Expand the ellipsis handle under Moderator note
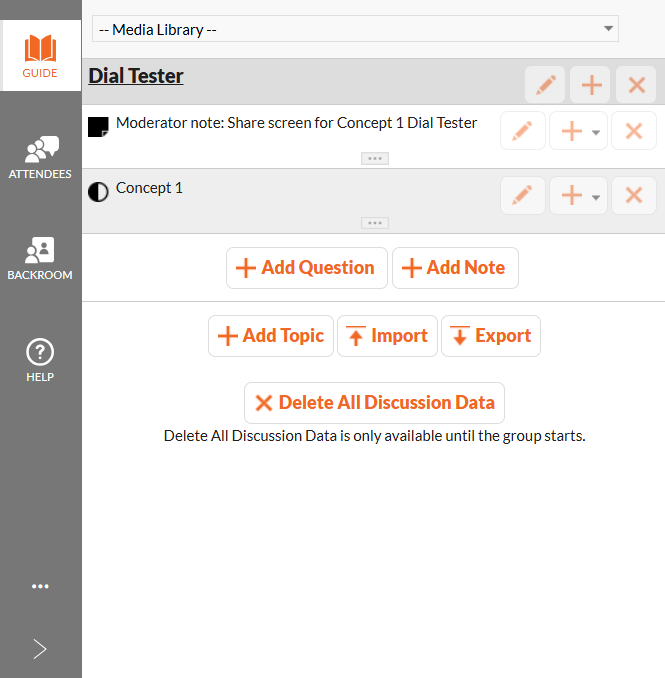665x678 pixels. pos(375,159)
